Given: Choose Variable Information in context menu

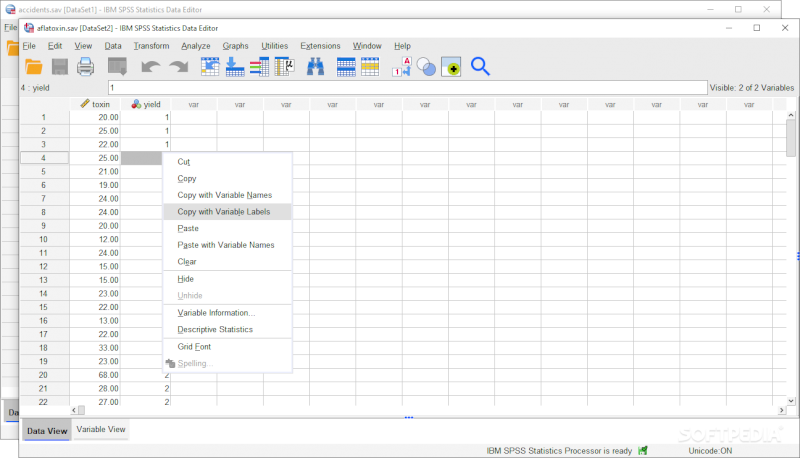Looking at the screenshot, I should pos(216,313).
